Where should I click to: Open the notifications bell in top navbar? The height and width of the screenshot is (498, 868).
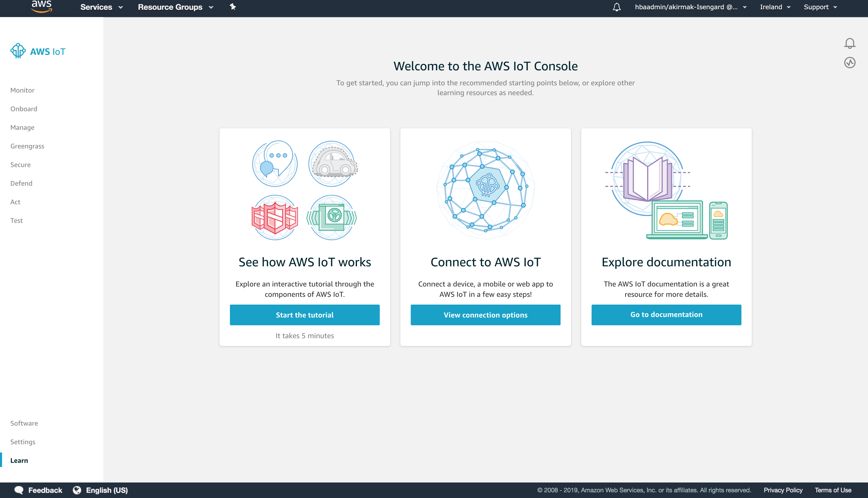(x=616, y=7)
